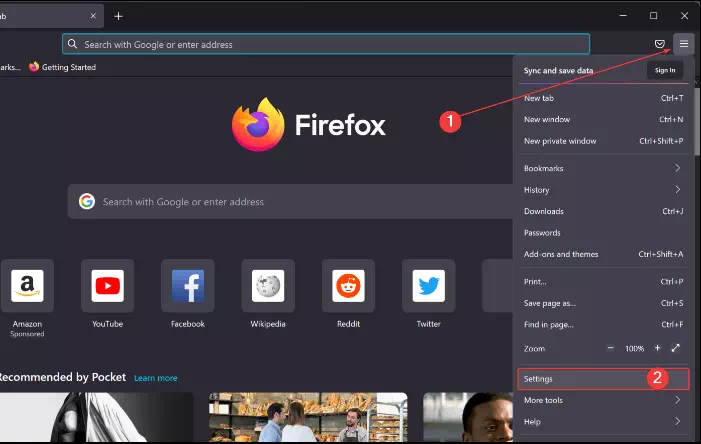
Task: Close the current browser tab
Action: coord(93,16)
